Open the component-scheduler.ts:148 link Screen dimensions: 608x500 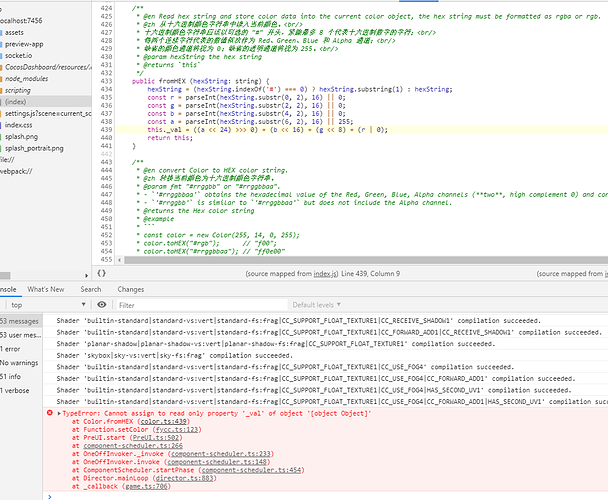(x=217, y=462)
